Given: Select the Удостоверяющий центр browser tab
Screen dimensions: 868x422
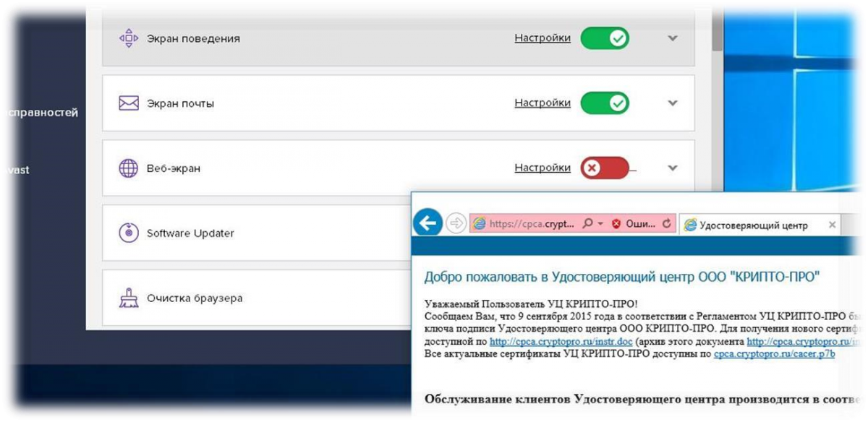Looking at the screenshot, I should click(759, 225).
